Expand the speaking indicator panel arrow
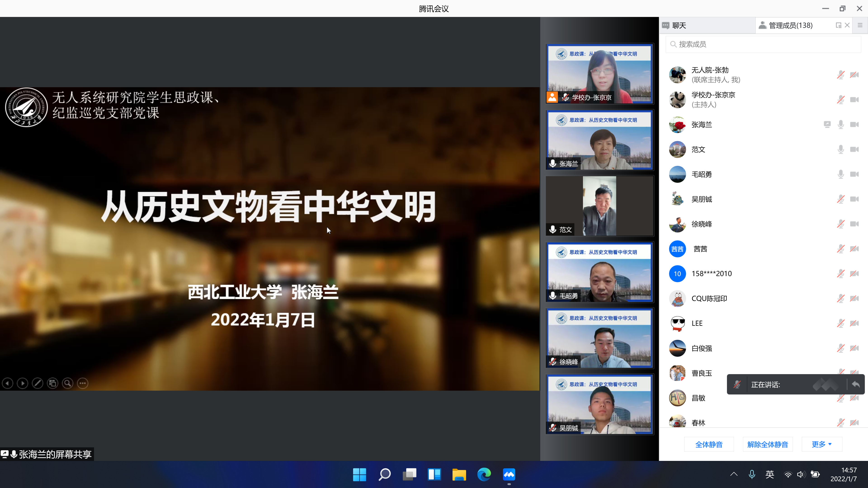The image size is (868, 488). pyautogui.click(x=856, y=384)
